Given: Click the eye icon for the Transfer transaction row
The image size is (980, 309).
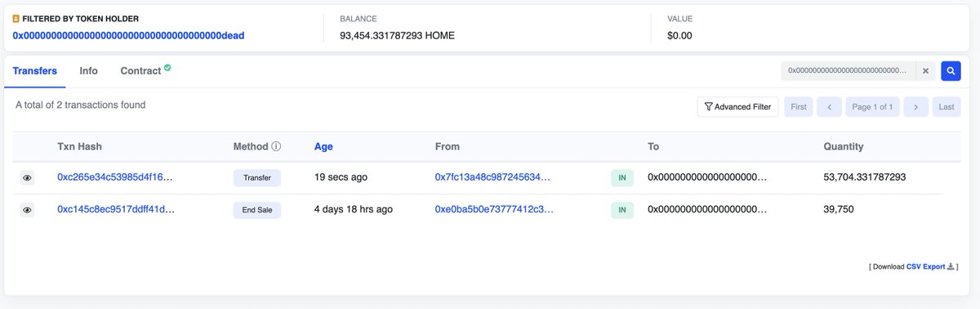Looking at the screenshot, I should tap(27, 177).
